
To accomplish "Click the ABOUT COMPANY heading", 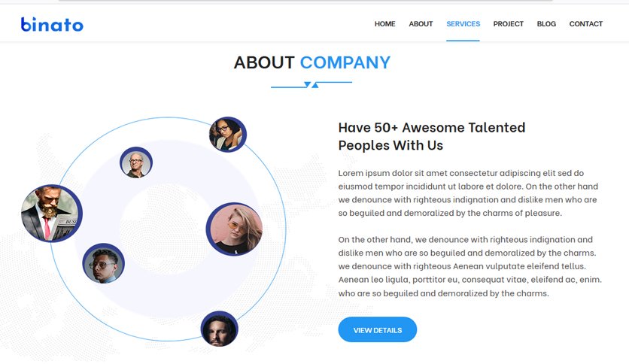I will pyautogui.click(x=312, y=62).
